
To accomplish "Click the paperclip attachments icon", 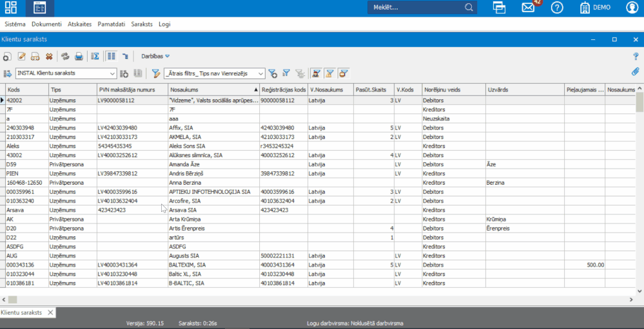I will [x=635, y=71].
